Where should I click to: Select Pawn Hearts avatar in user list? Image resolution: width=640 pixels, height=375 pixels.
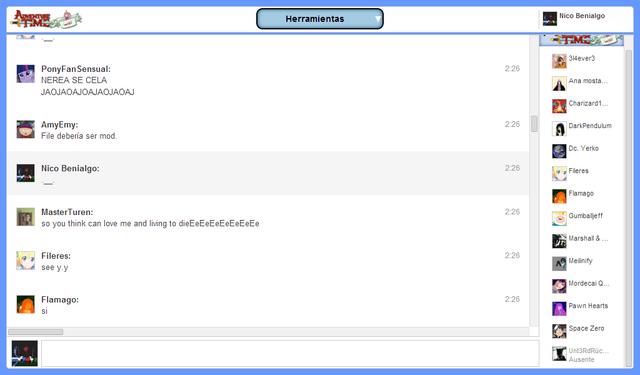[559, 308]
